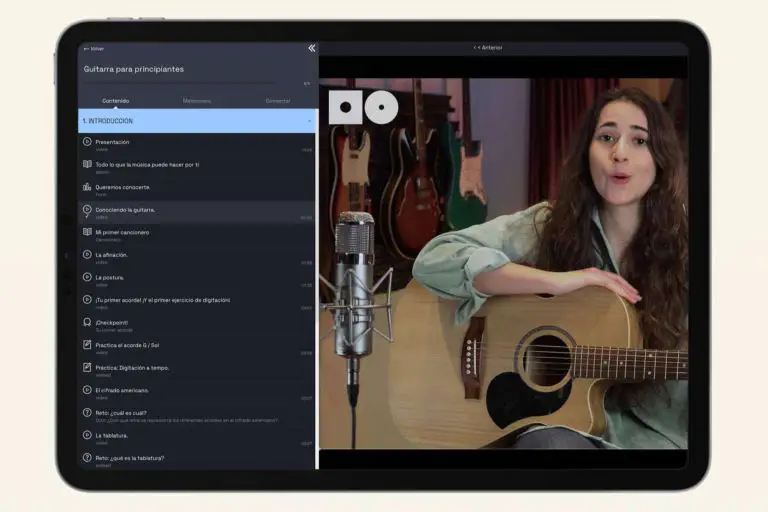
Task: Open the rightmost tab in course panel
Action: tap(277, 101)
